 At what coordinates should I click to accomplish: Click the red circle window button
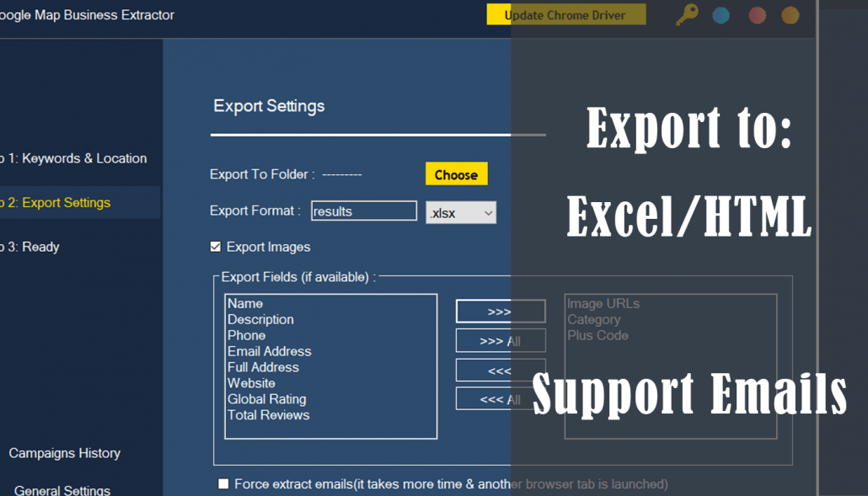click(757, 15)
